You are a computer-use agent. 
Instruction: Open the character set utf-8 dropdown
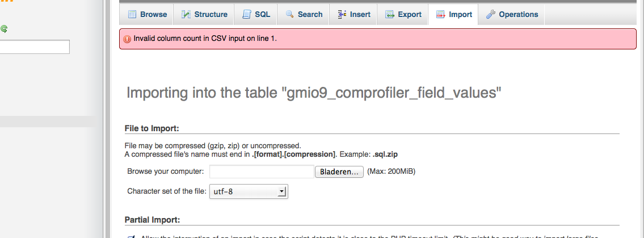[x=249, y=191]
